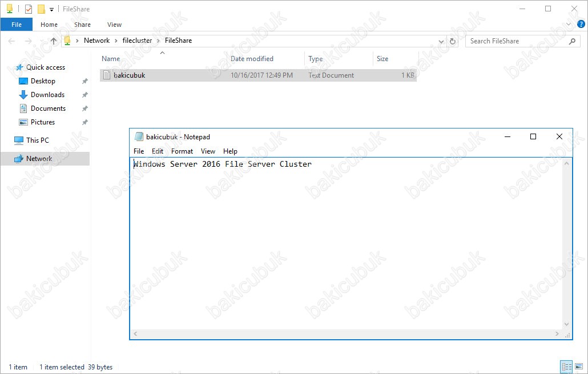Open Explorer Help question mark icon

[x=581, y=25]
